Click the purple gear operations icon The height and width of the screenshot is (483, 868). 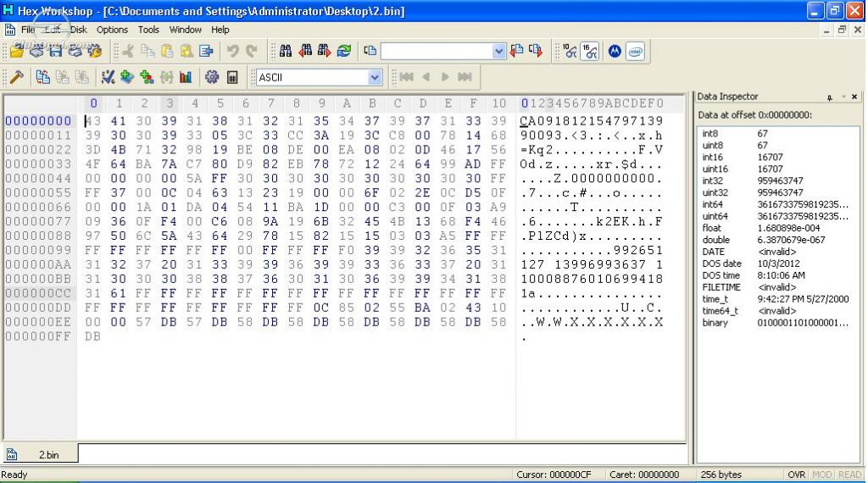212,77
